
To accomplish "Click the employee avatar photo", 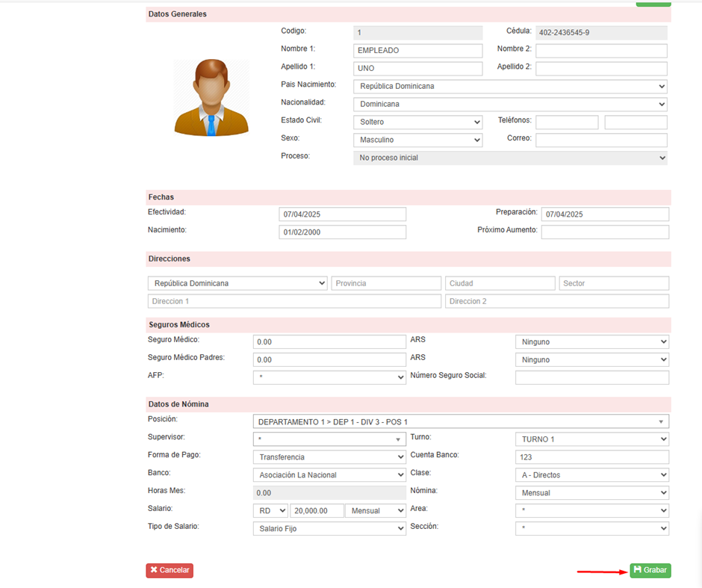I will point(211,98).
